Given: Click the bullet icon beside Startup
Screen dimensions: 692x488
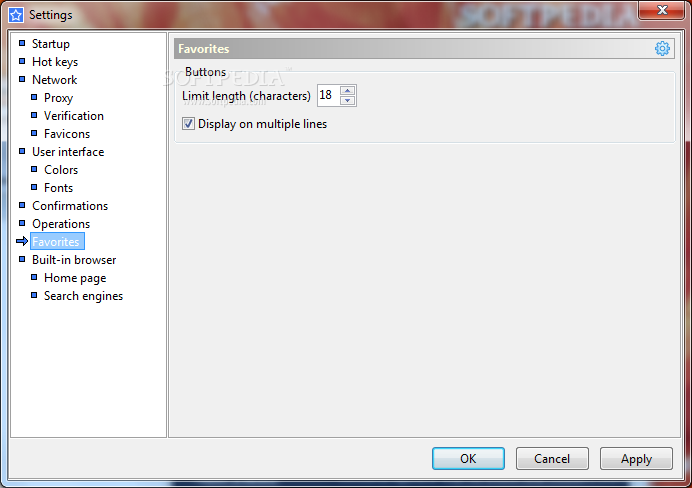Looking at the screenshot, I should [22, 43].
